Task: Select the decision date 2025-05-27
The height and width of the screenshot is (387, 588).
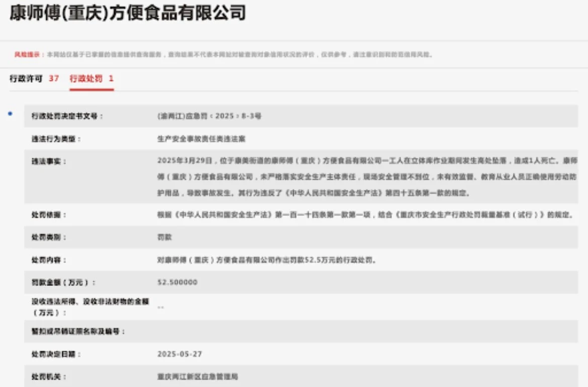Action: [x=179, y=354]
